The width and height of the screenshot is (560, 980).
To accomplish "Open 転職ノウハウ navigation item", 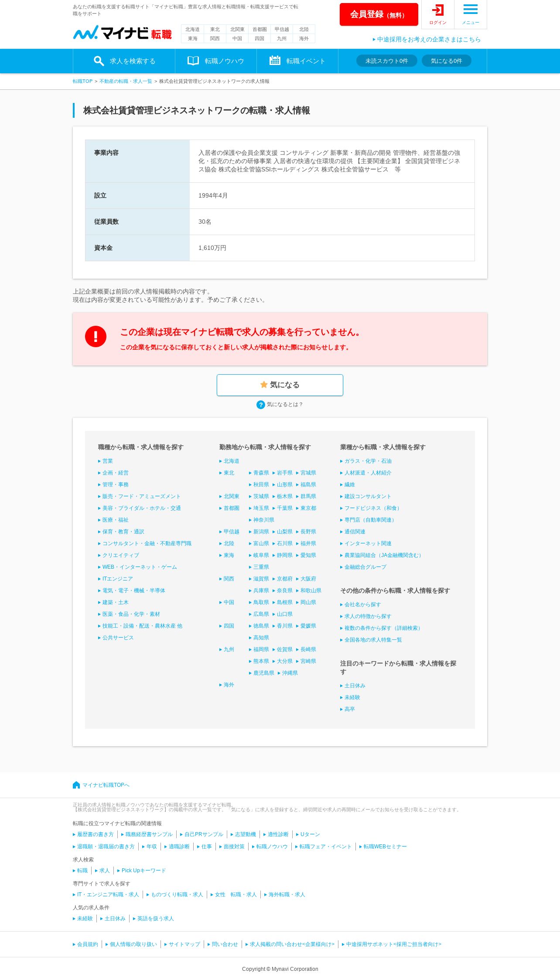I will tap(216, 61).
